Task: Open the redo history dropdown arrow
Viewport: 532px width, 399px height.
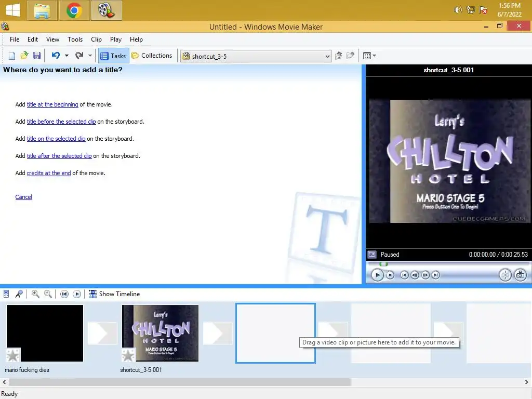Action: [x=90, y=56]
